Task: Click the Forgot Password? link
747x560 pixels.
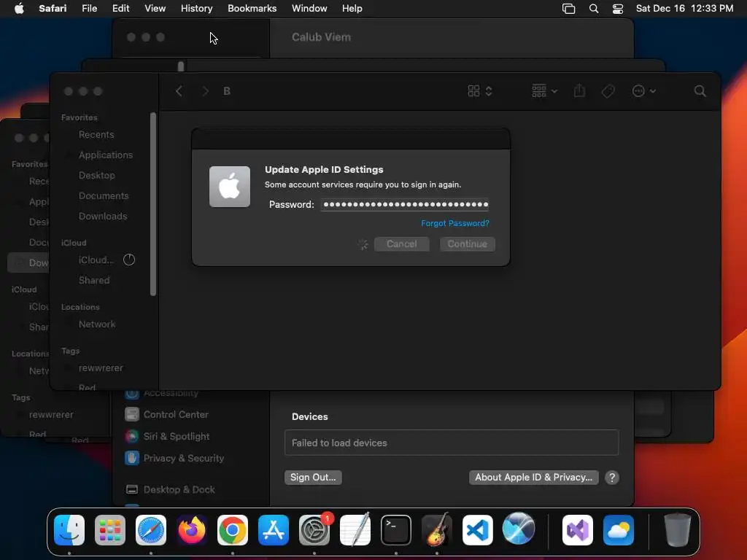Action: 455,223
